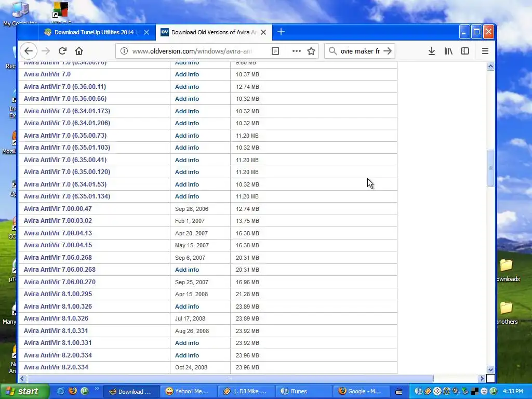Open Avira AntiVir 8.1.00.295 version
This screenshot has height=399, width=532.
[x=58, y=294]
